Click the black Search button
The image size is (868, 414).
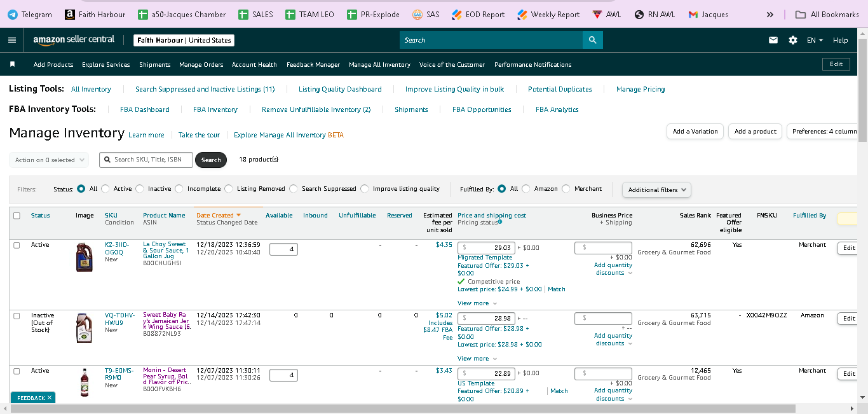coord(211,160)
